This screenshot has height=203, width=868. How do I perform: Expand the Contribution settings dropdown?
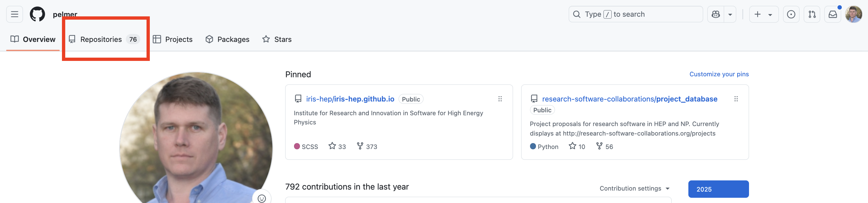(635, 189)
